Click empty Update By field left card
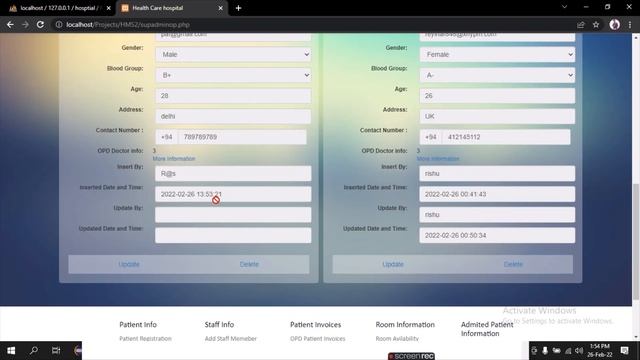This screenshot has width=640, height=360. 233,215
